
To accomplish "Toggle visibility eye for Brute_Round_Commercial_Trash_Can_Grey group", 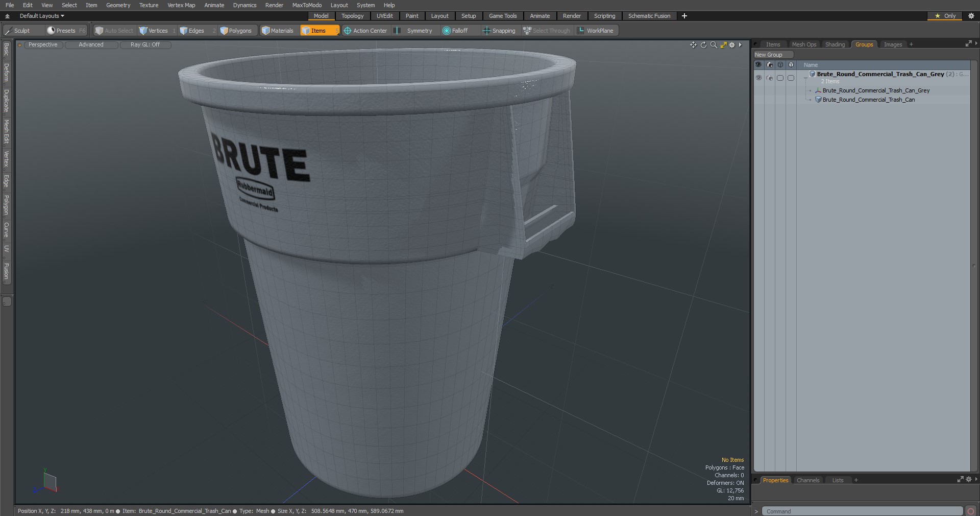I will click(758, 78).
